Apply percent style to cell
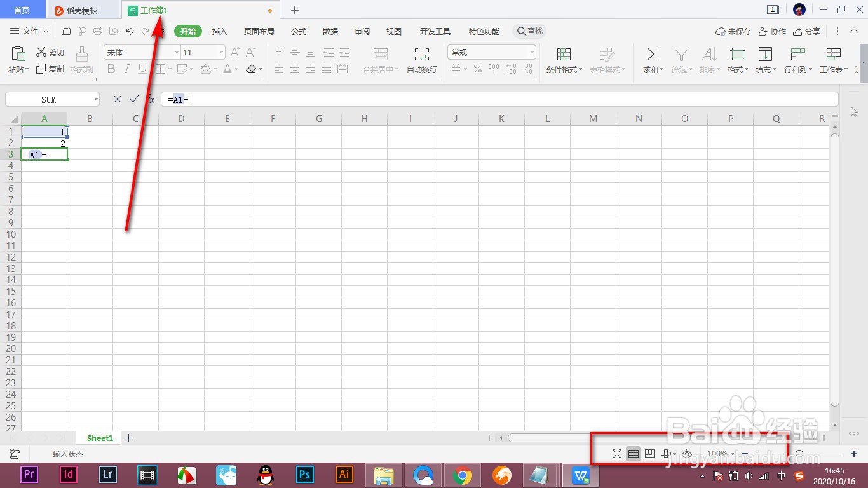The height and width of the screenshot is (488, 868). click(478, 69)
